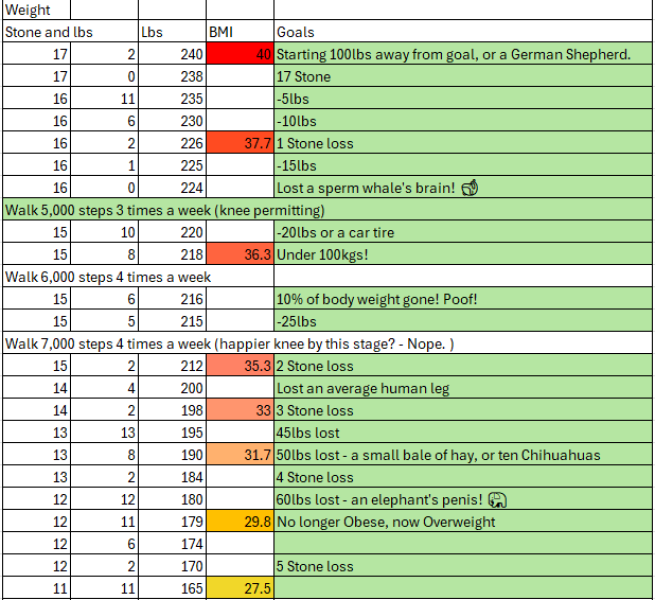Click 'No longer Obese, now Overweight' cell
Viewport: 655px width, 600px height.
coord(463,522)
